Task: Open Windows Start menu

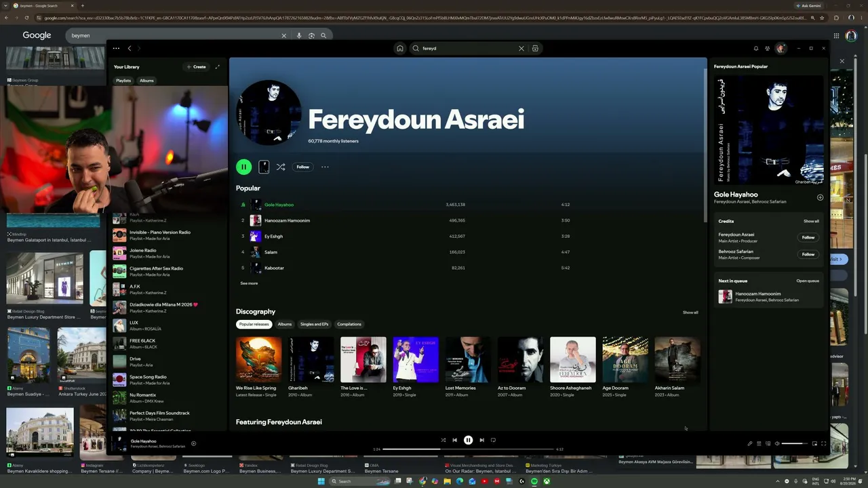Action: click(321, 481)
